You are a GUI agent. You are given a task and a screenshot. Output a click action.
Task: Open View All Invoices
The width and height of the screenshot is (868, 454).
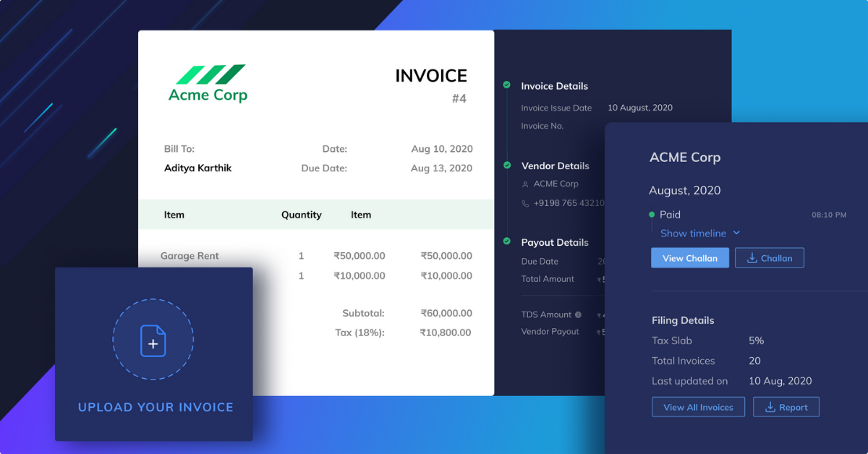[x=698, y=407]
